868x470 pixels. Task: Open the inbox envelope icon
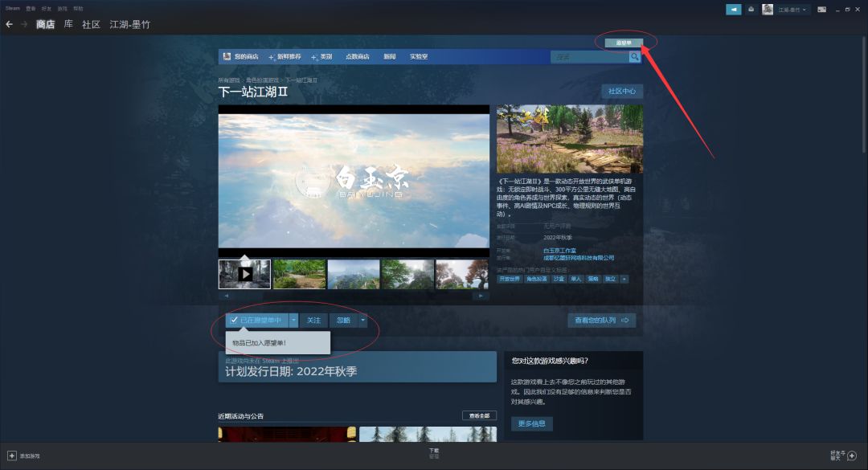(751, 10)
